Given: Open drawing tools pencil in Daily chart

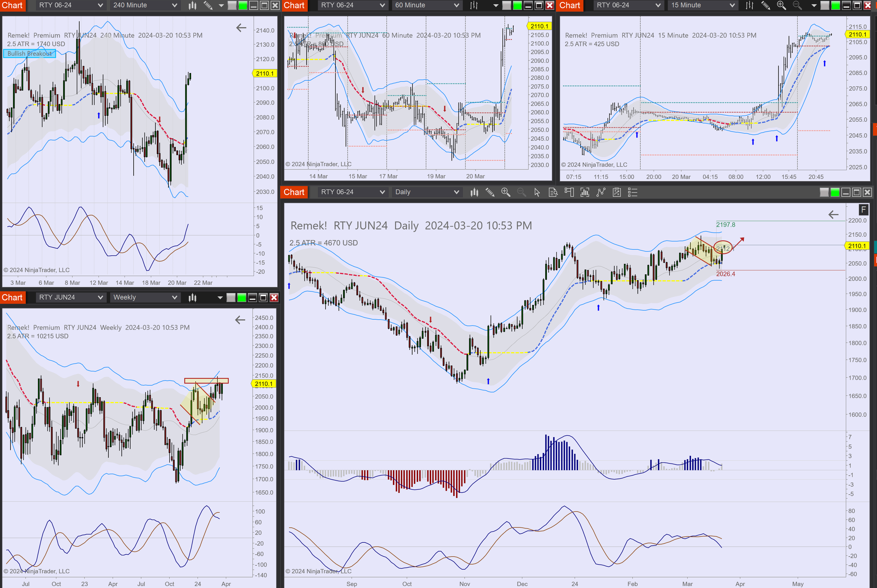Looking at the screenshot, I should [490, 192].
